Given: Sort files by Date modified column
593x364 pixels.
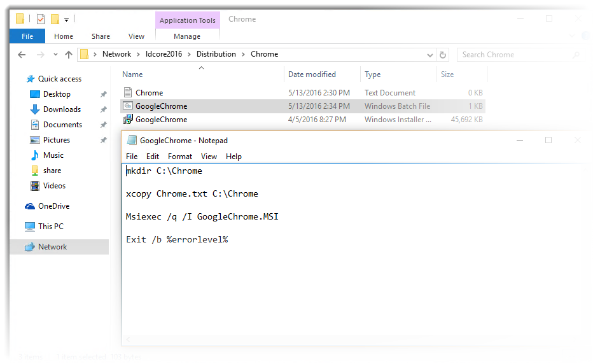Looking at the screenshot, I should pos(312,74).
